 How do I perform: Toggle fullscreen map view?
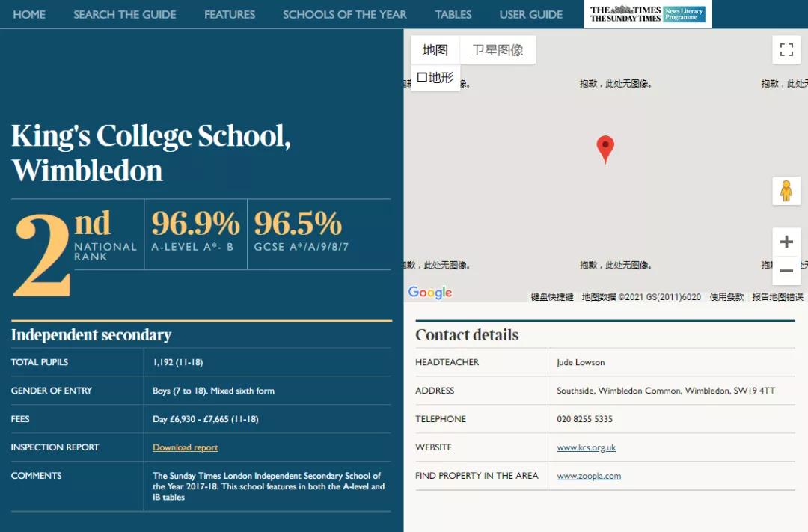tap(786, 49)
